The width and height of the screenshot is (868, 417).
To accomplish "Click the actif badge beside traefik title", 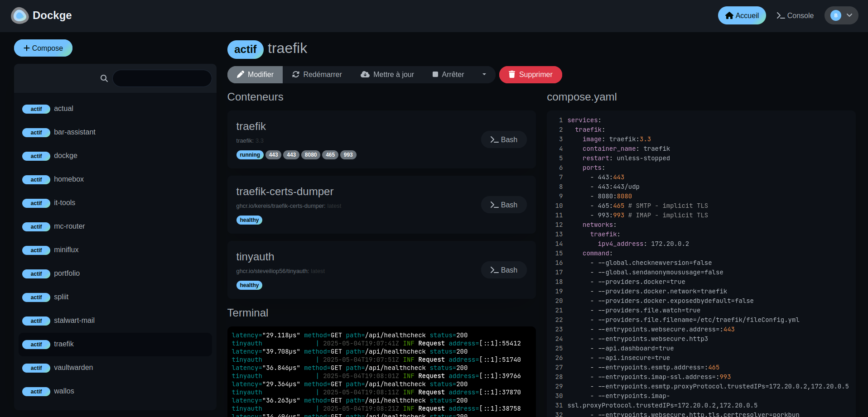I will 245,49.
